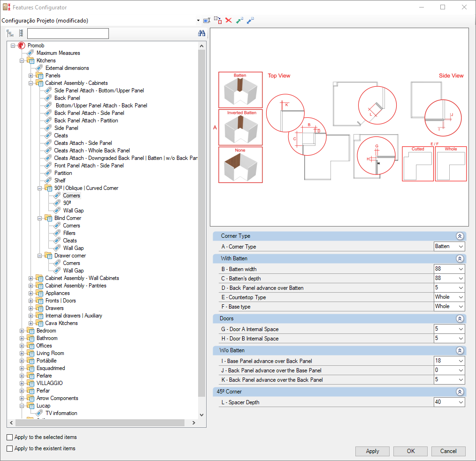
Task: Enable Apply to the existent items
Action: coord(10,448)
